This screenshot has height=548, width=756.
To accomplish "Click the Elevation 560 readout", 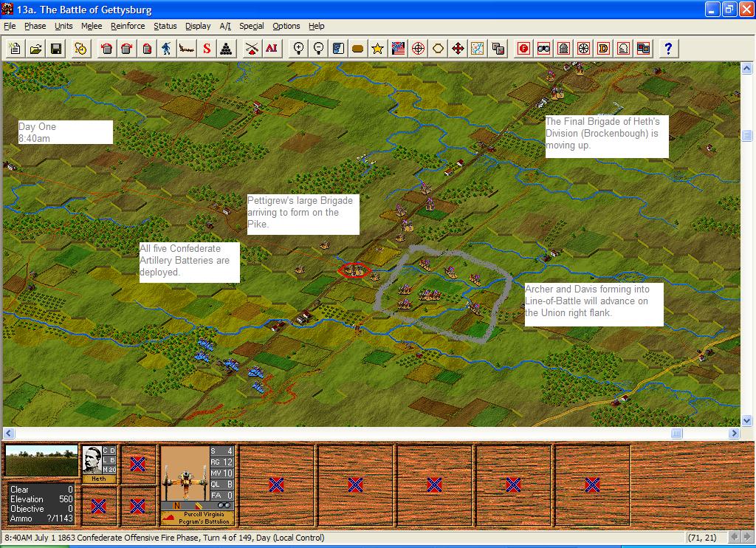I will (41, 499).
